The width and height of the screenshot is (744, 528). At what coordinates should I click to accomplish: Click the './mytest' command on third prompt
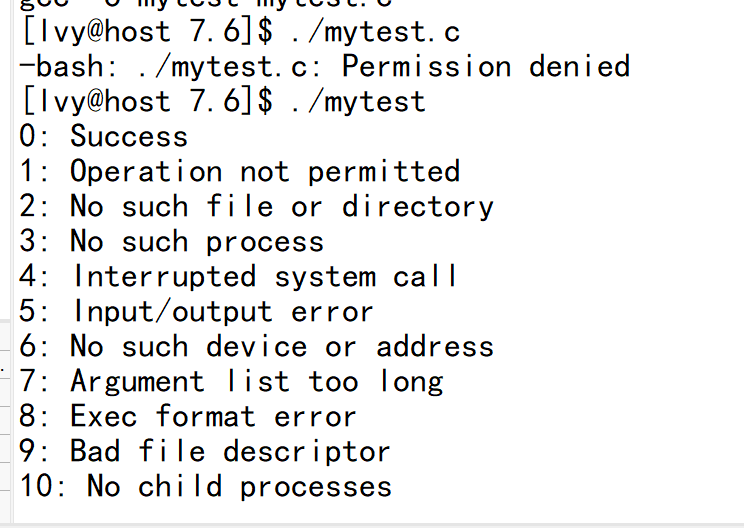coord(358,102)
